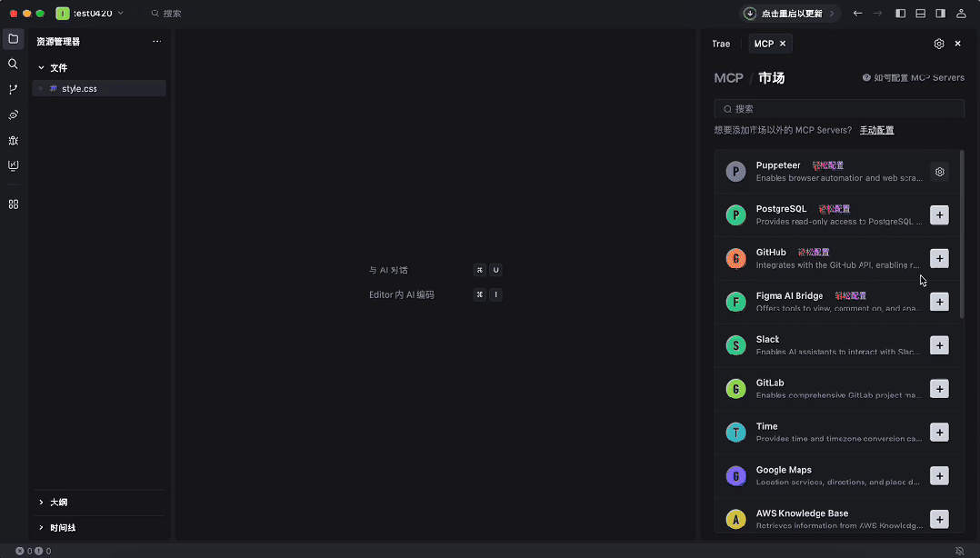Add the PostgreSQL MCP server

coord(939,215)
